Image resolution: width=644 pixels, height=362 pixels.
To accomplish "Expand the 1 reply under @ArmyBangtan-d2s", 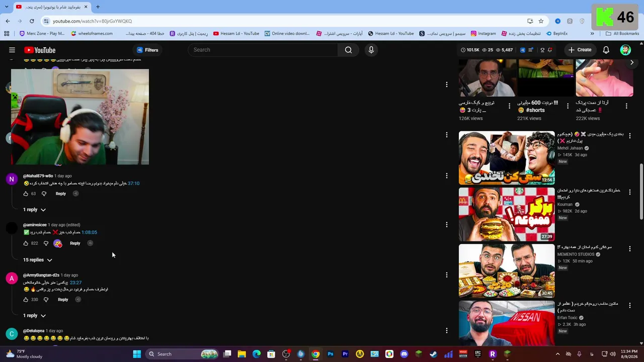I will tap(34, 316).
